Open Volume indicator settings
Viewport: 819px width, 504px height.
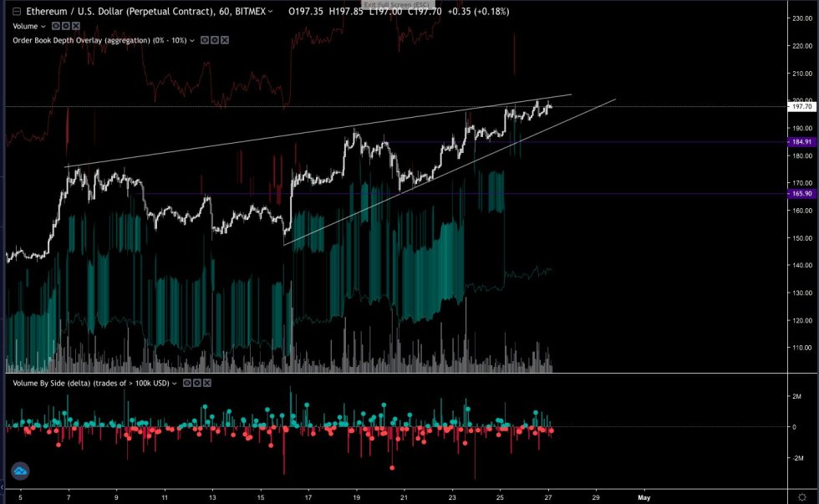click(64, 27)
